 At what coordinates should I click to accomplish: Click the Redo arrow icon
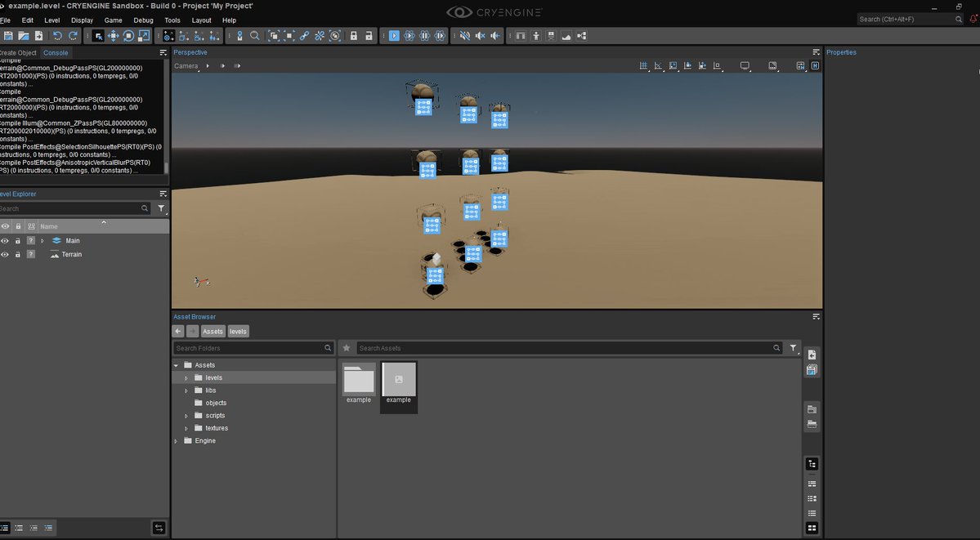point(73,36)
